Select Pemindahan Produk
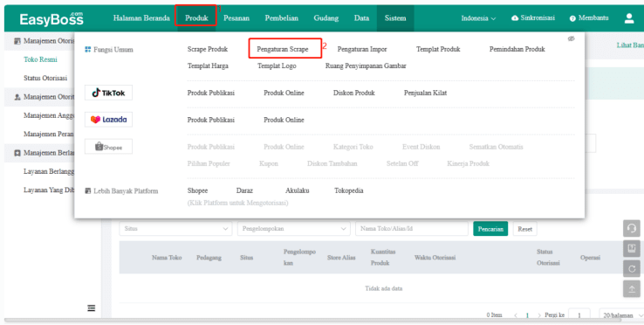This screenshot has width=644, height=325. tap(517, 49)
